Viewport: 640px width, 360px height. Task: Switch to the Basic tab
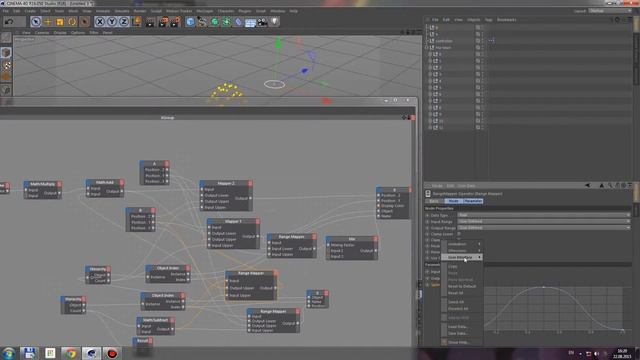click(x=434, y=201)
